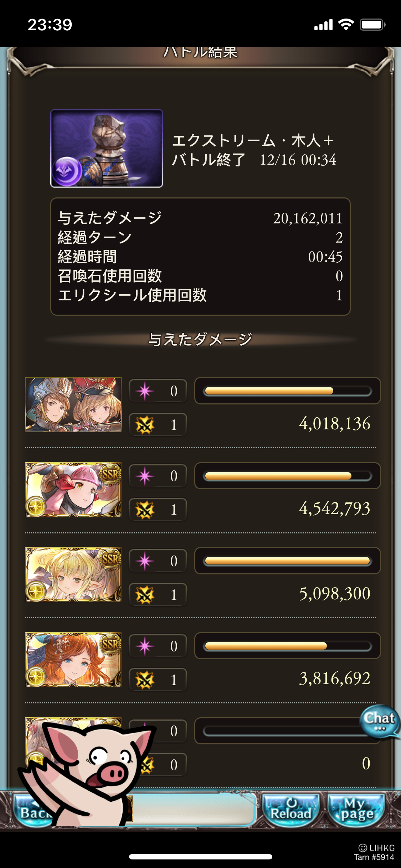This screenshot has height=868, width=401.
Task: Tap the empty damage bar showing 0
Action: pos(287,731)
